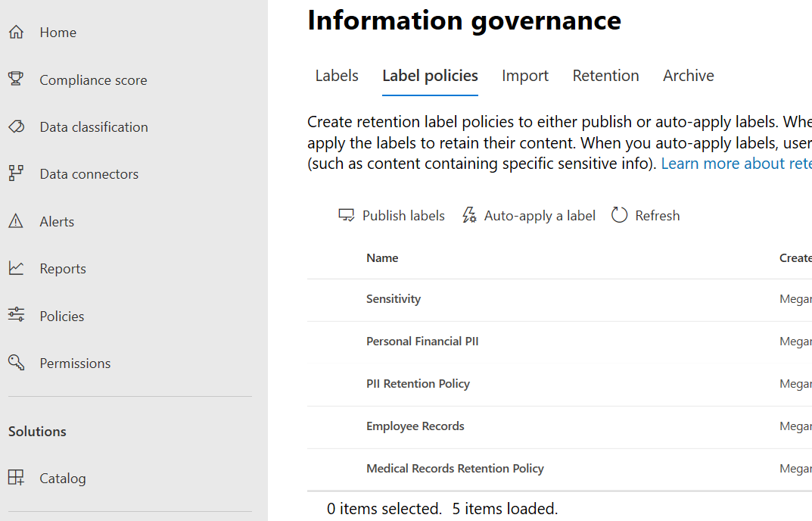Open Medical Records Retention Policy

pos(559,470)
